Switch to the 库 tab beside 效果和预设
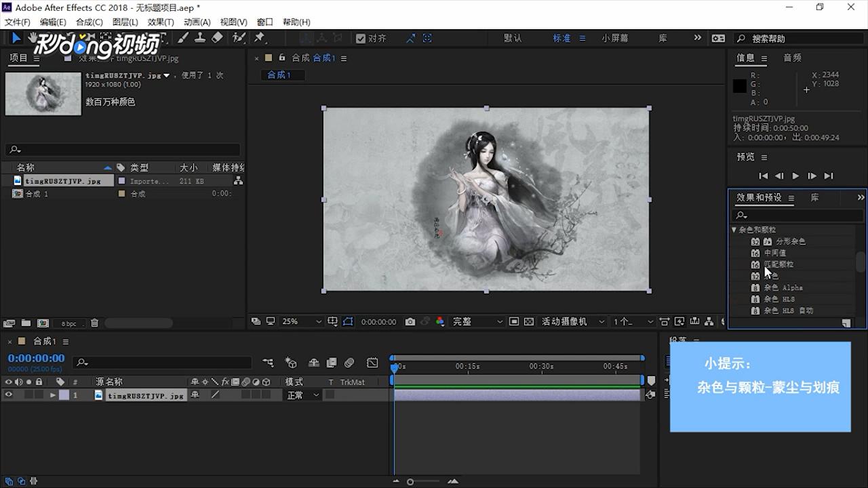Screen dimensions: 868x488 (x=814, y=198)
